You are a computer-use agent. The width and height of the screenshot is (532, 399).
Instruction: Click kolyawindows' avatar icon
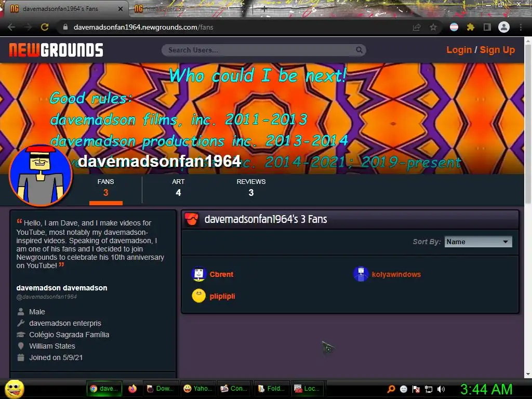click(x=361, y=274)
